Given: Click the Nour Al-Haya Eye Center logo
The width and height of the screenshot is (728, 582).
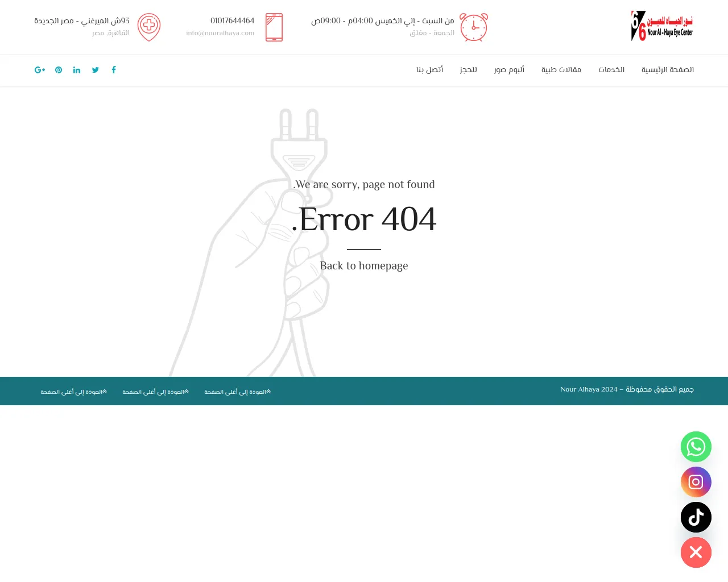Looking at the screenshot, I should point(662,26).
